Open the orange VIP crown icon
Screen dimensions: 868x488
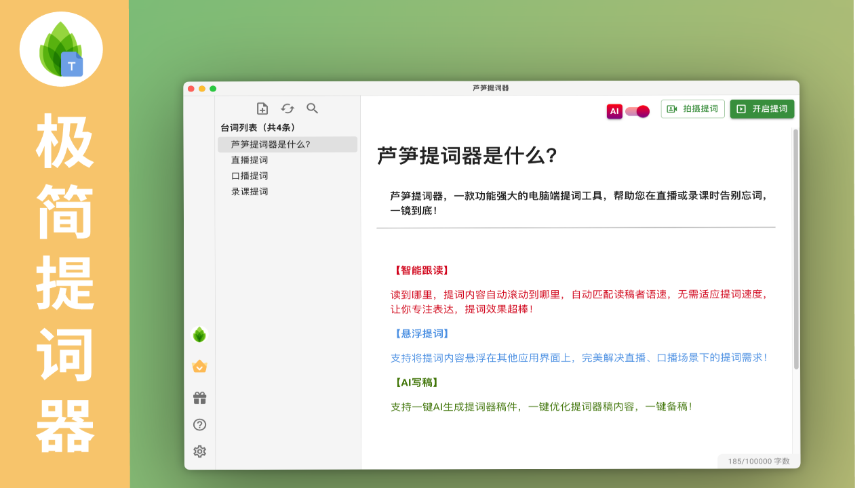coord(199,366)
